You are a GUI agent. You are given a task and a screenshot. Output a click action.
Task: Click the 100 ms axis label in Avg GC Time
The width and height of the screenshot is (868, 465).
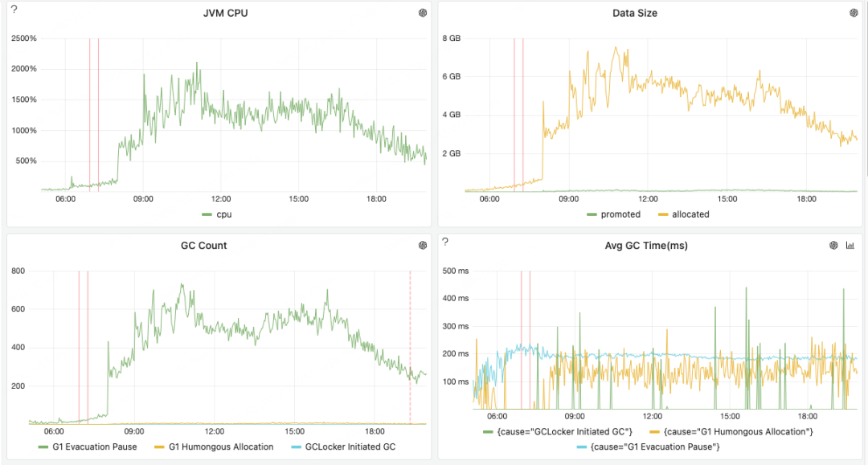[x=456, y=381]
